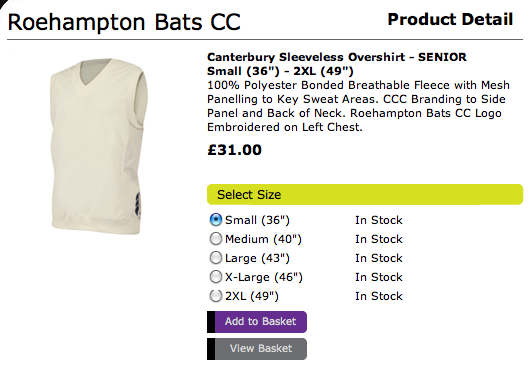Image resolution: width=530 pixels, height=374 pixels.
Task: Click the Product Detail heading
Action: 450,19
